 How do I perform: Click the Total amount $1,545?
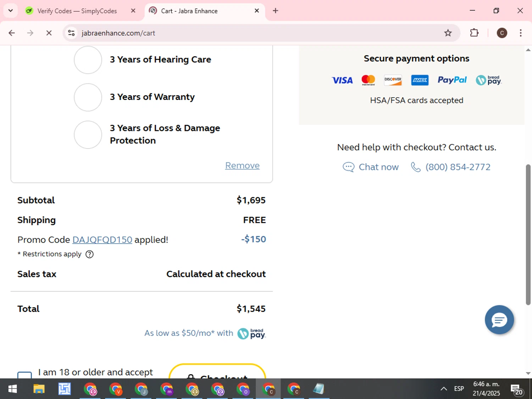click(251, 309)
